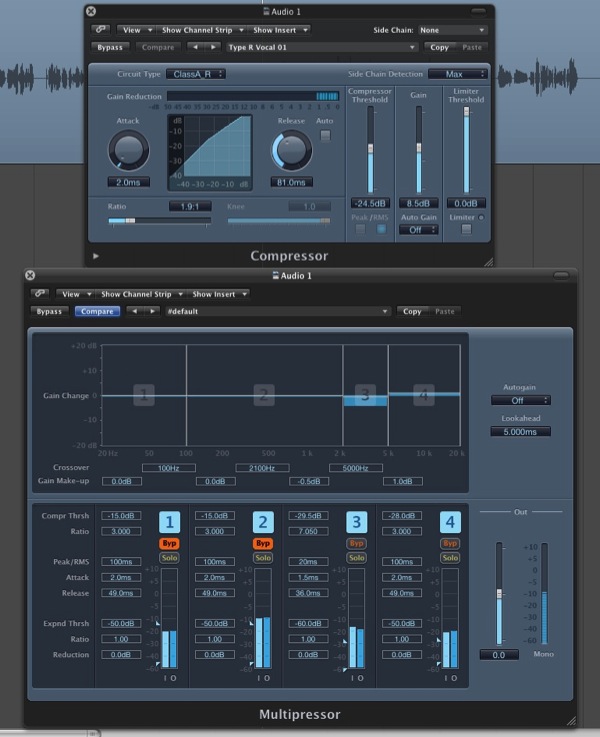Viewport: 600px width, 737px height.
Task: Enable Auto release checkbox in Compressor
Action: click(x=325, y=135)
